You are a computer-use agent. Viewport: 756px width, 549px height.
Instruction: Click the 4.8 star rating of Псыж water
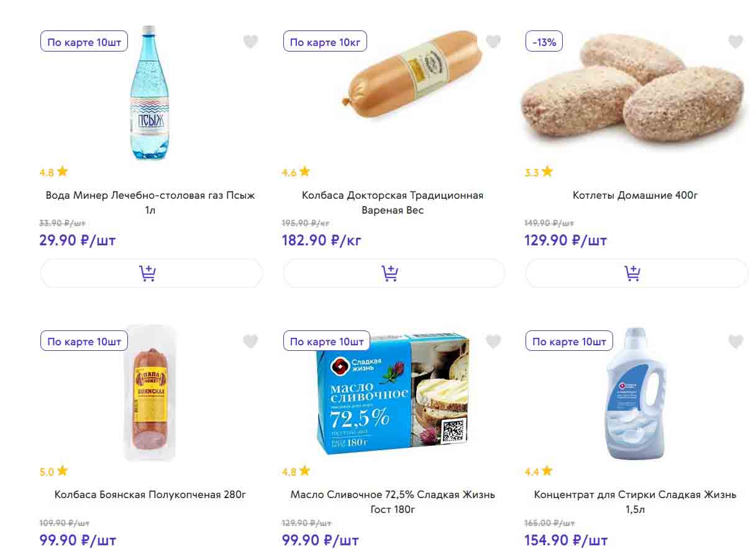tap(53, 172)
